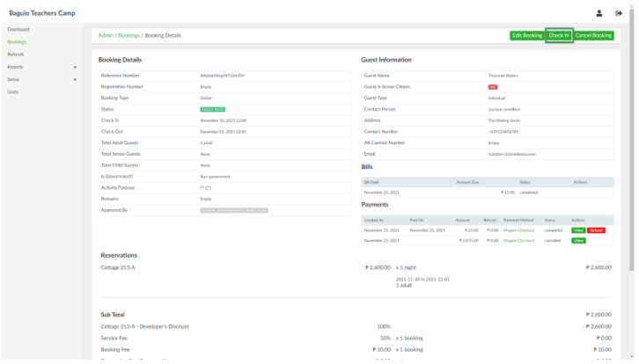Screen dimensions: 639x364
Task: Follow the Bookings breadcrumb link
Action: 129,35
